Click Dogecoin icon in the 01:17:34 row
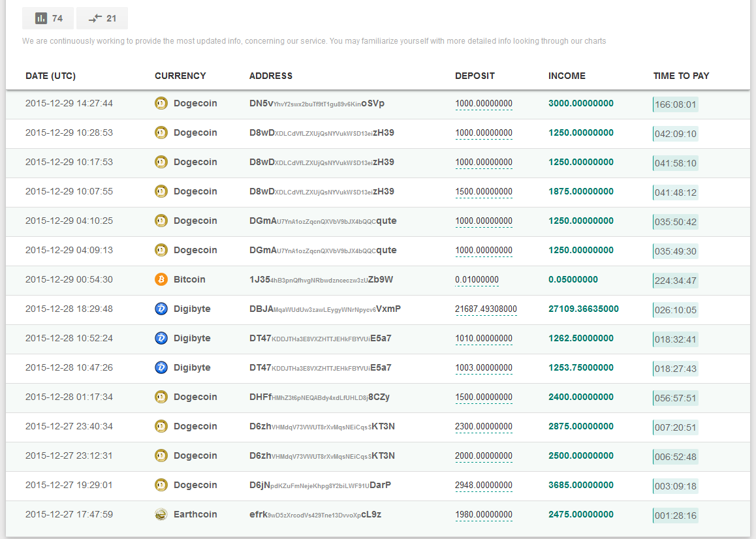The image size is (756, 539). [161, 397]
